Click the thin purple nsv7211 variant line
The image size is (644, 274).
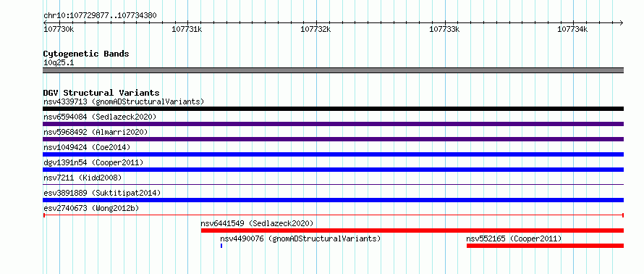[333, 184]
